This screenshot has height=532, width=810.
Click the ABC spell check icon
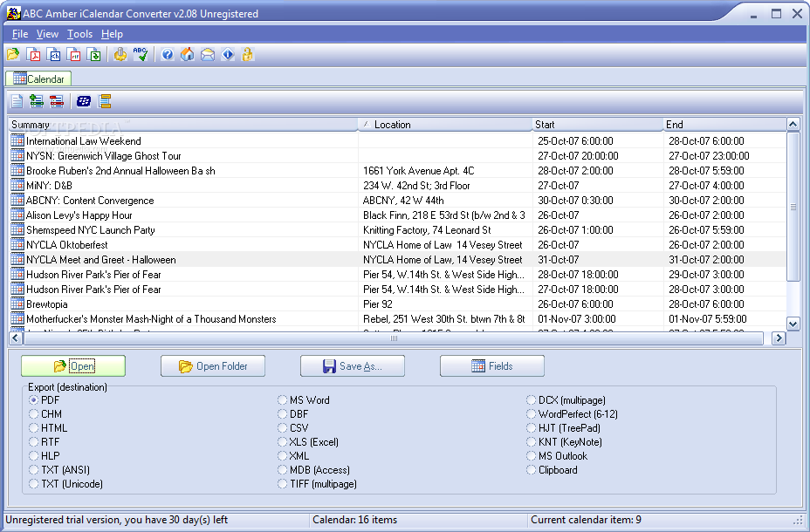[141, 54]
